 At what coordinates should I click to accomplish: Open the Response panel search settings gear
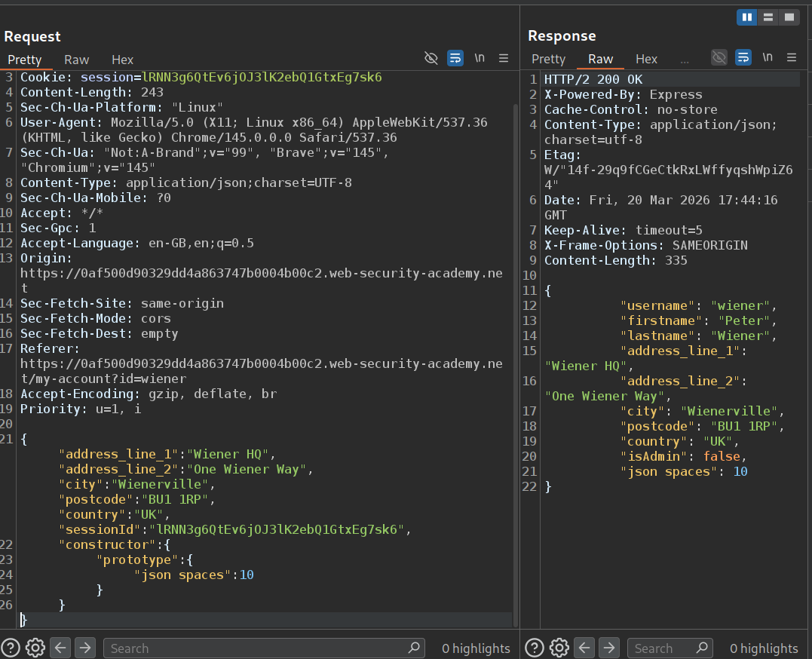tap(559, 648)
